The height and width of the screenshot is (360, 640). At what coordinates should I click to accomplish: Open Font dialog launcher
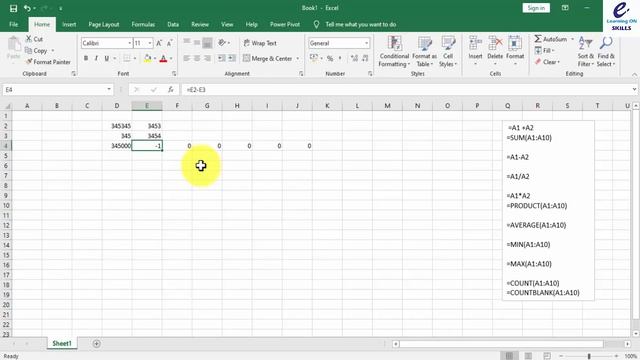coord(174,74)
